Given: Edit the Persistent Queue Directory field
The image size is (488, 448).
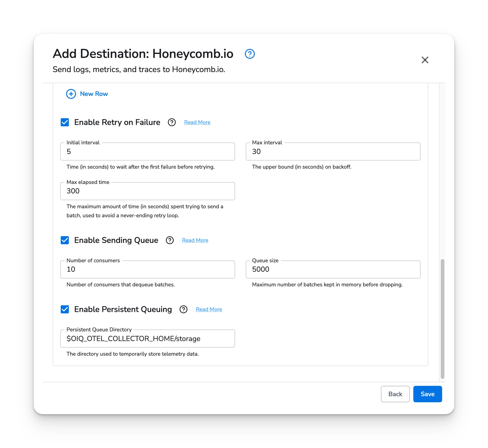Looking at the screenshot, I should coord(147,339).
